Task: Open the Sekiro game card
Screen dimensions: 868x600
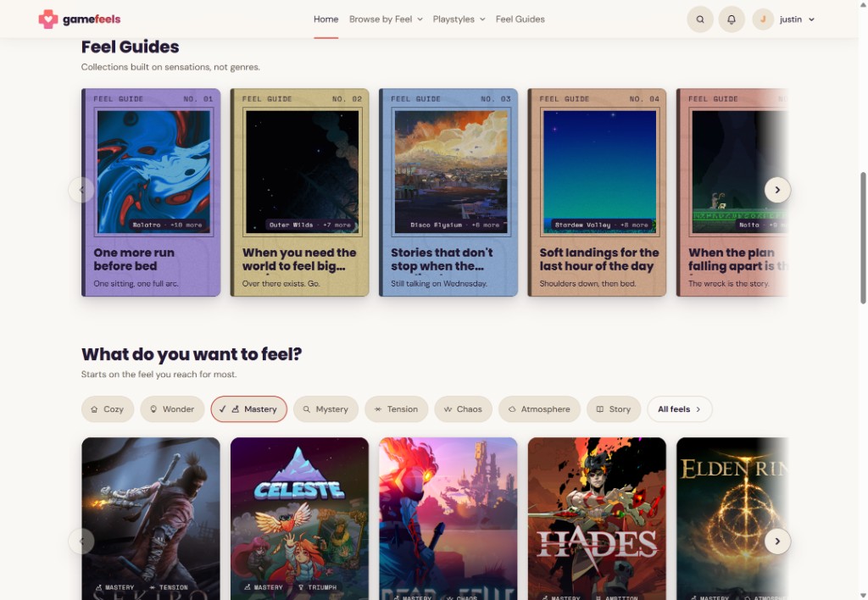Action: point(151,519)
